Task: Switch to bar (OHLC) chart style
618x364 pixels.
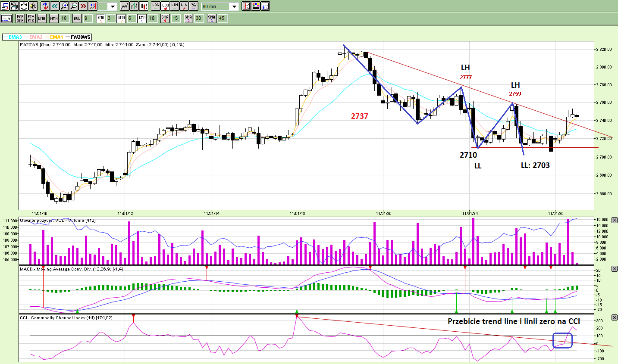Action: click(x=134, y=6)
